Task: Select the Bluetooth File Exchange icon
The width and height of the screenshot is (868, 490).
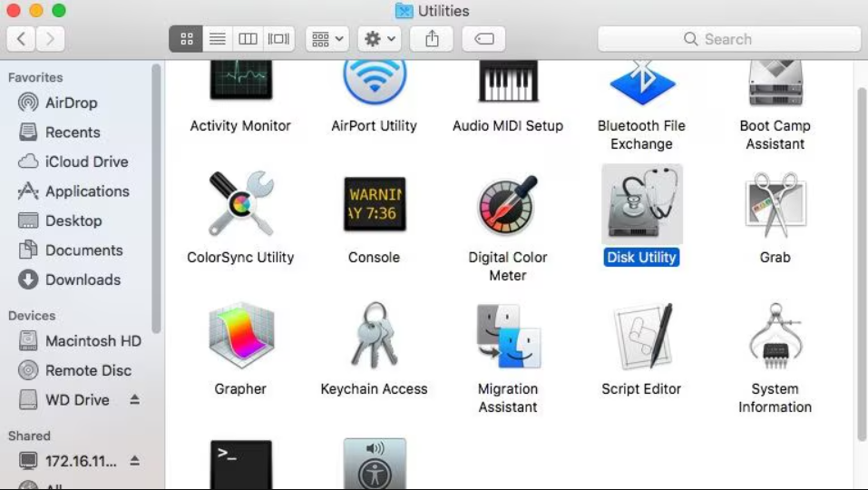Action: 642,83
